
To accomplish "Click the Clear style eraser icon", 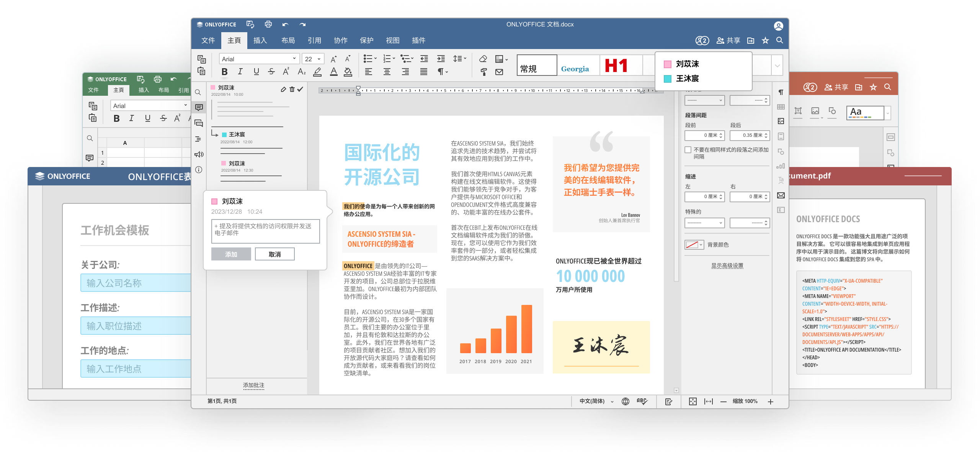I will (483, 59).
